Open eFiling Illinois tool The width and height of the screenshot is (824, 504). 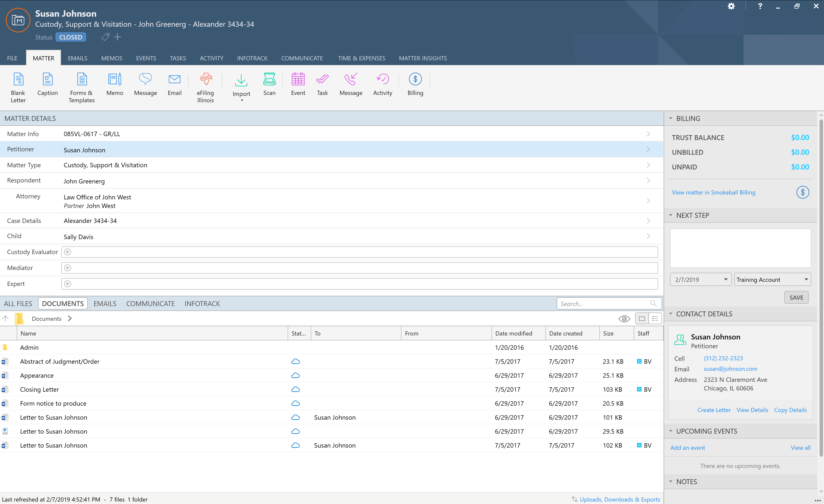coord(205,87)
